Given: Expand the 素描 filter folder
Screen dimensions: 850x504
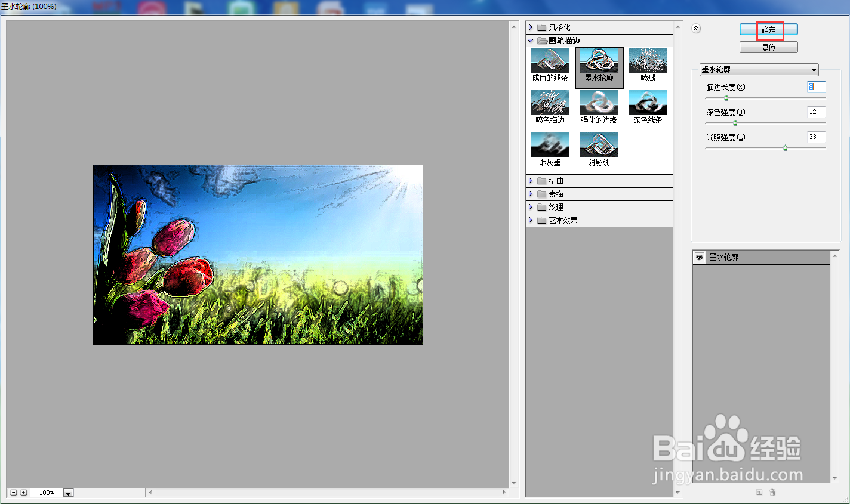Looking at the screenshot, I should tap(530, 194).
